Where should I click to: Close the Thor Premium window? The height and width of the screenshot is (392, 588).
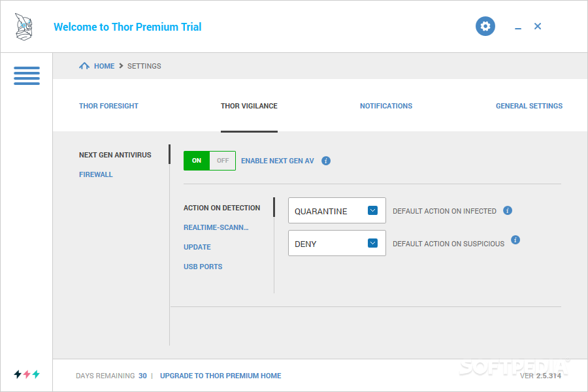tap(538, 26)
